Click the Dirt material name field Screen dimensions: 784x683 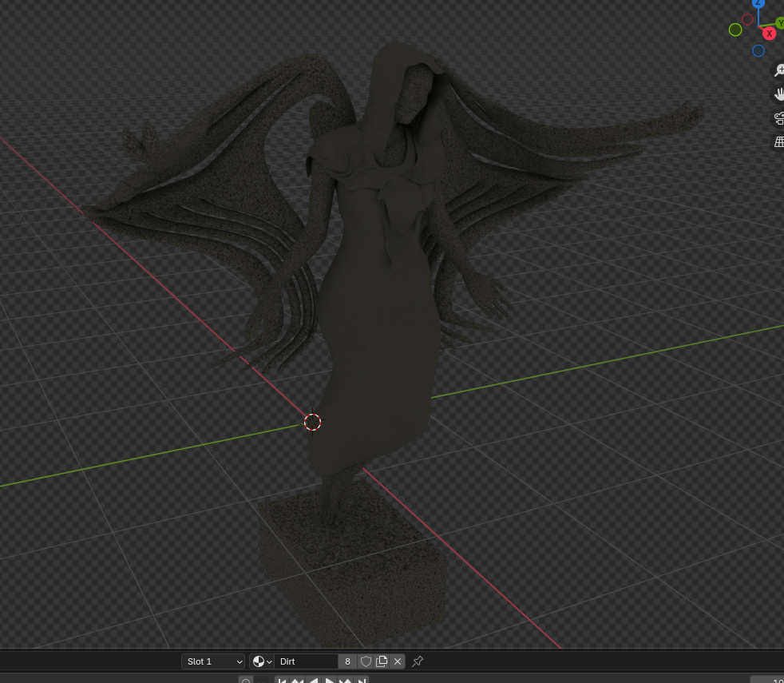[x=306, y=661]
